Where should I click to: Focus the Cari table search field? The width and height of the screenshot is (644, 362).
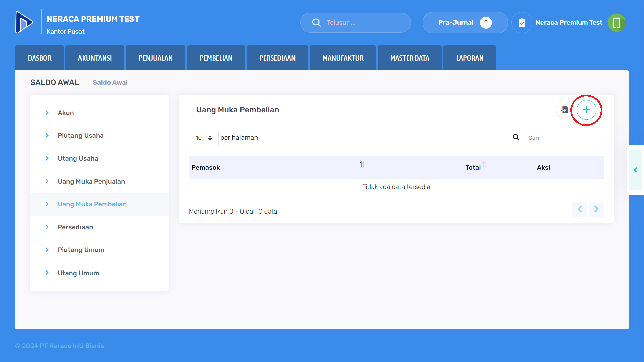tap(563, 138)
